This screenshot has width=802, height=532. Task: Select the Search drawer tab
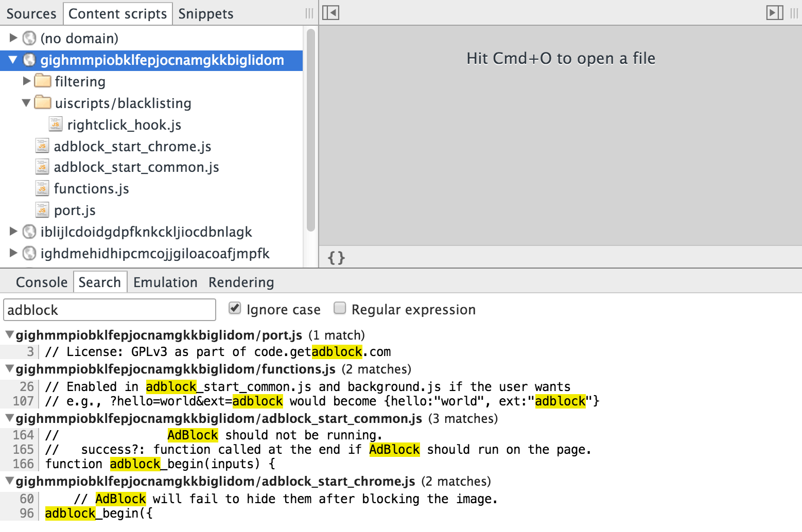[x=100, y=282]
